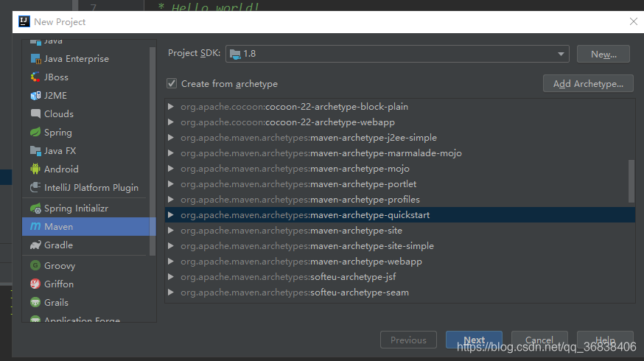Screen dimensions: 644x361
Task: Click the Griffon red icon
Action: [35, 284]
